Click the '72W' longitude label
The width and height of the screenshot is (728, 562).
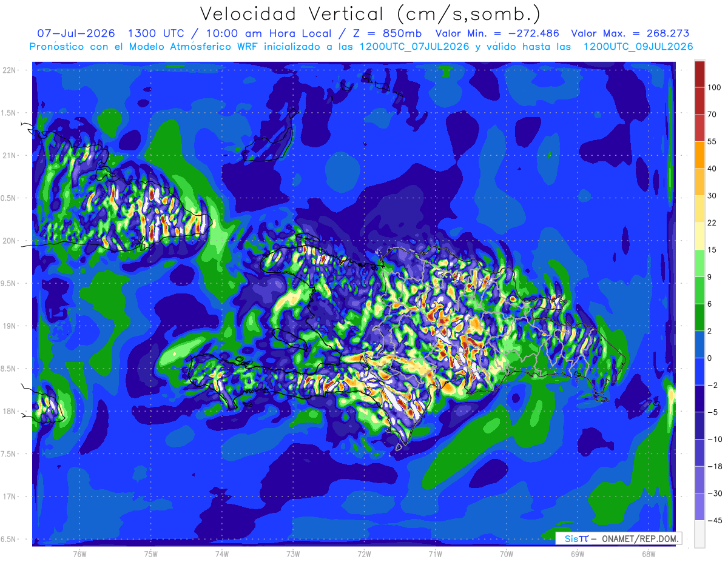click(364, 554)
